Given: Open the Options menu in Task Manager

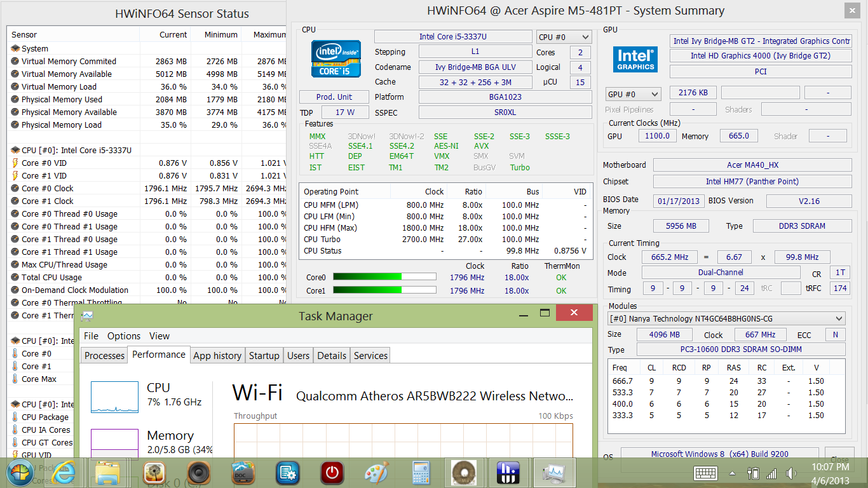Looking at the screenshot, I should click(x=124, y=336).
